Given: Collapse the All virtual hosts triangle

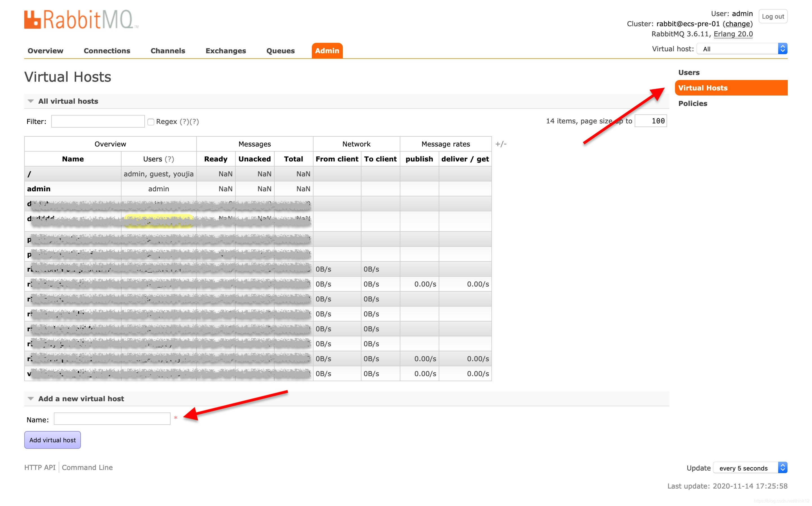Looking at the screenshot, I should [31, 101].
